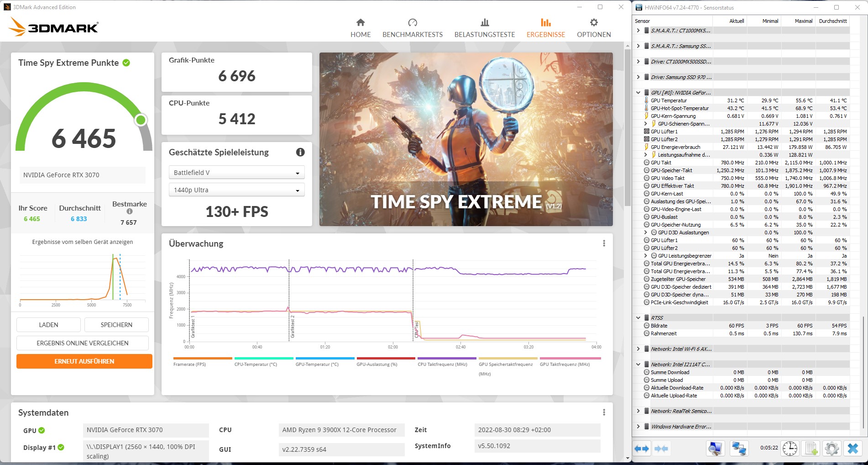
Task: Click the Aktuell column header in HWiNFO
Action: pyautogui.click(x=730, y=21)
